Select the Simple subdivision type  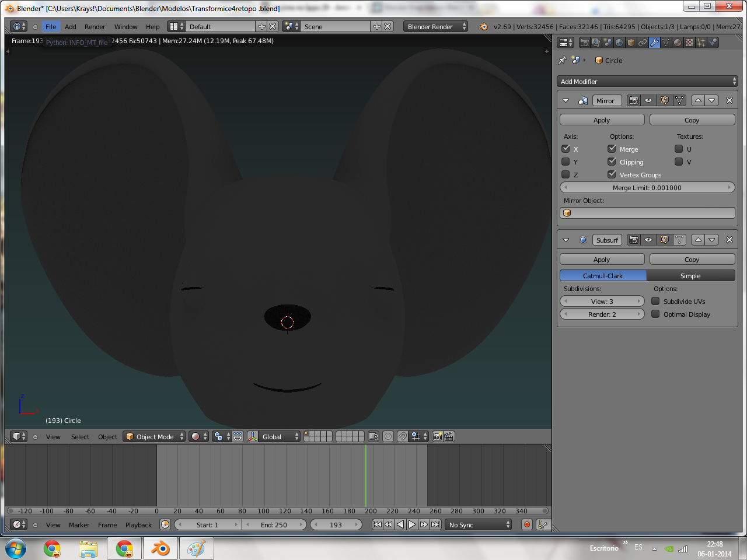tap(690, 275)
